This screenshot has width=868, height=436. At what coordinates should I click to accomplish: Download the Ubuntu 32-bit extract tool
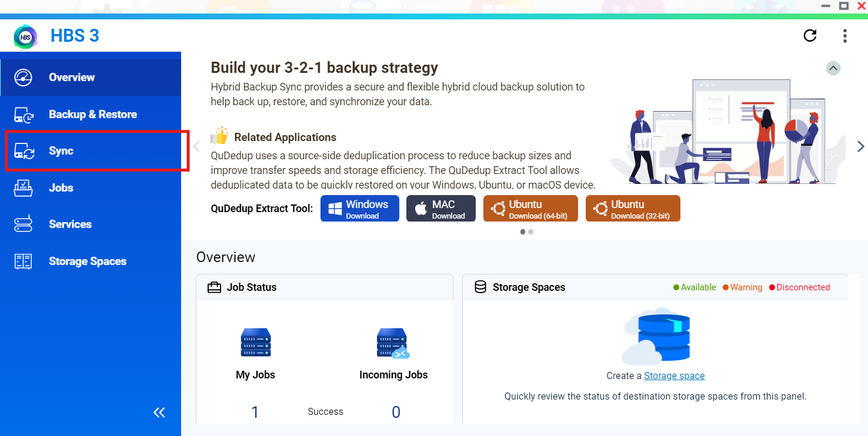[633, 209]
